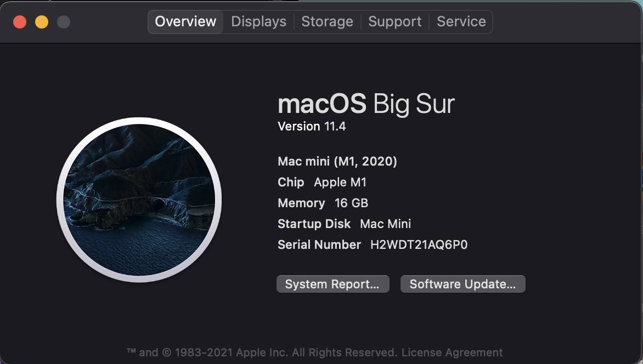
Task: Click the Mac mini (M1, 2020) model name
Action: (337, 161)
